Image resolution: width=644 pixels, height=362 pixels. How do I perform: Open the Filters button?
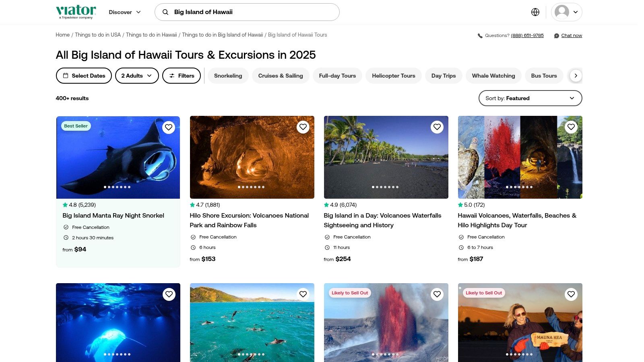182,76
